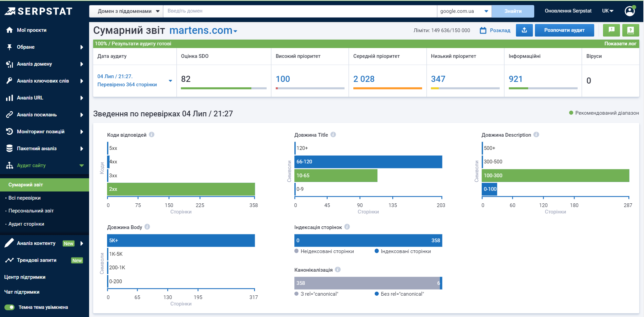Expand Аналіз ключових слів menu item
This screenshot has height=317, width=644.
[x=43, y=81]
